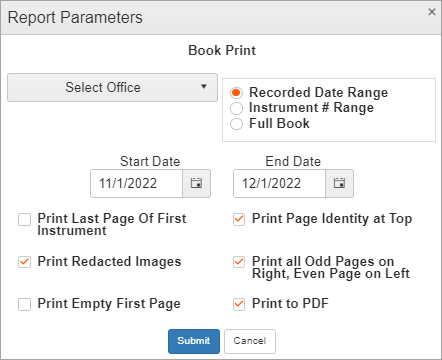Viewport: 442px width, 360px height.
Task: Uncheck Print all Odd Pages on Right
Action: [239, 262]
